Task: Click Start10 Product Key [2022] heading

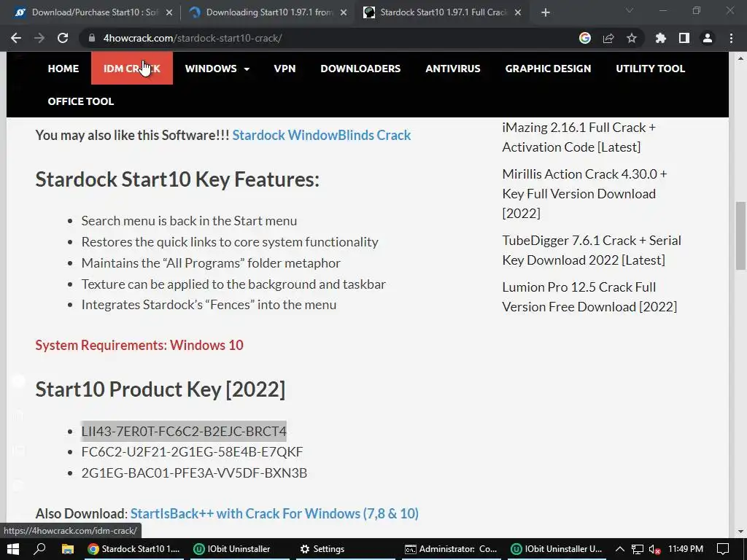Action: pos(160,389)
